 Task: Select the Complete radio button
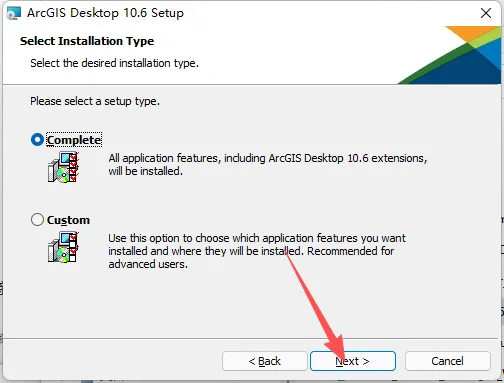37,140
